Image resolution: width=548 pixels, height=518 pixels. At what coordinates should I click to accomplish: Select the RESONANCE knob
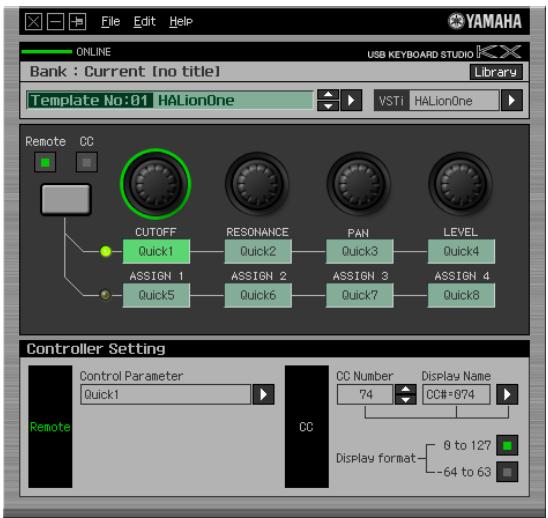257,184
